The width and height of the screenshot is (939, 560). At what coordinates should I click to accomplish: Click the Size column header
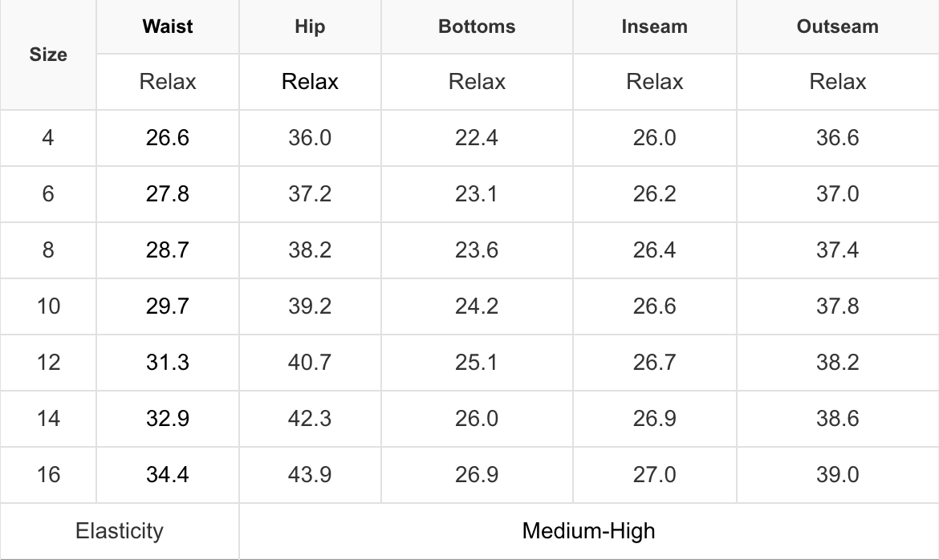point(48,55)
